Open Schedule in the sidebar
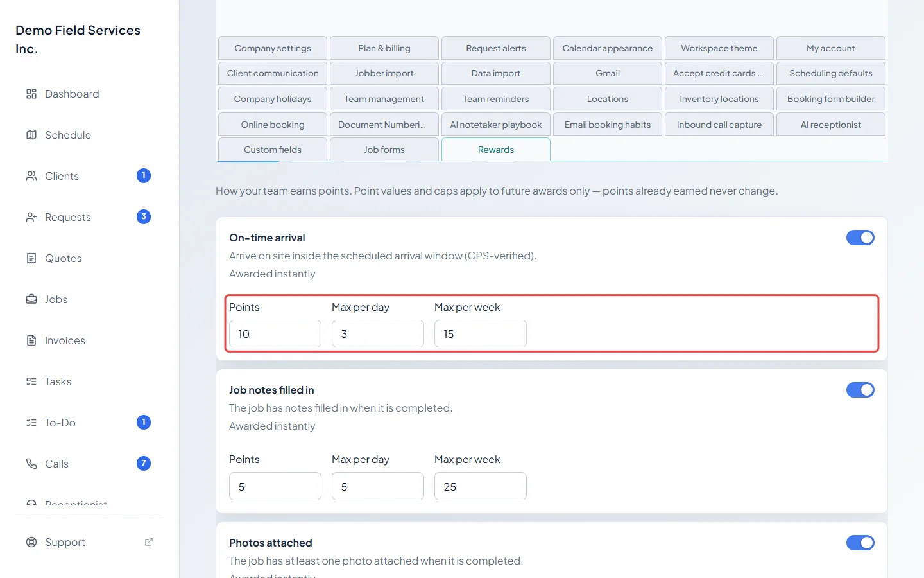Viewport: 924px width, 578px height. coord(89,135)
